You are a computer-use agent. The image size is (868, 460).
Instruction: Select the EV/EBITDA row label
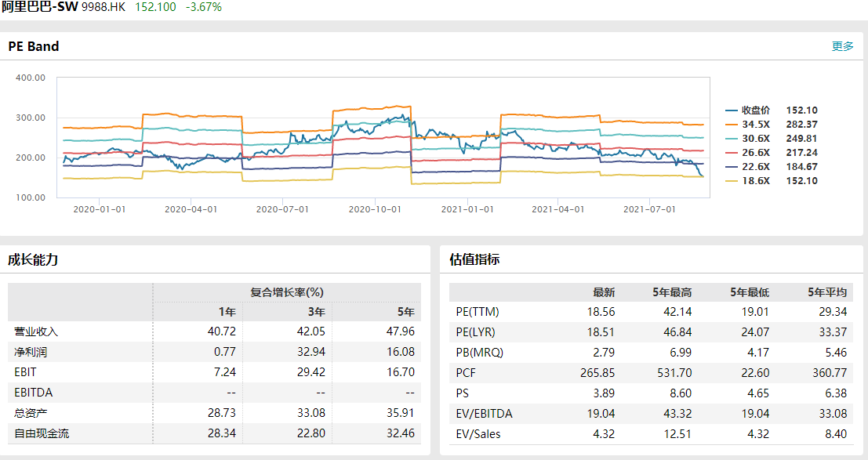(x=484, y=414)
